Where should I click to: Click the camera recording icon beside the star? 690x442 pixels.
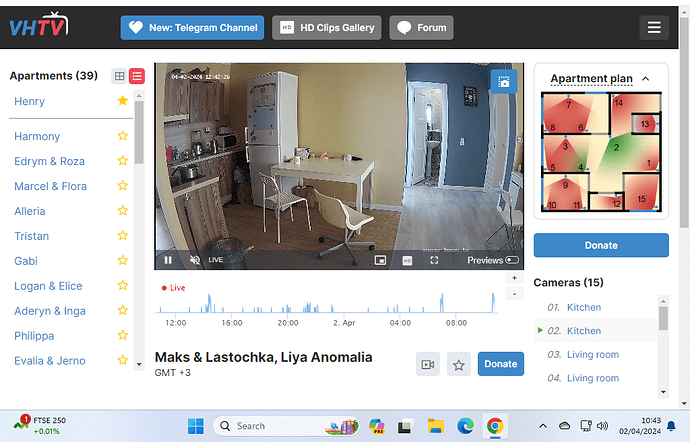[x=427, y=365]
